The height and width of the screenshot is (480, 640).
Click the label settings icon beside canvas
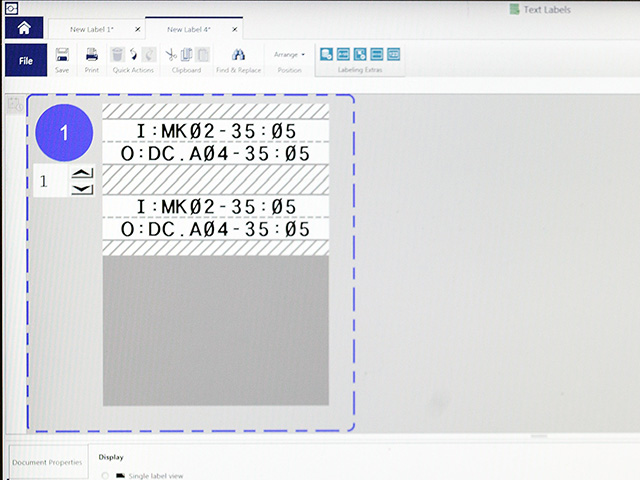click(16, 105)
